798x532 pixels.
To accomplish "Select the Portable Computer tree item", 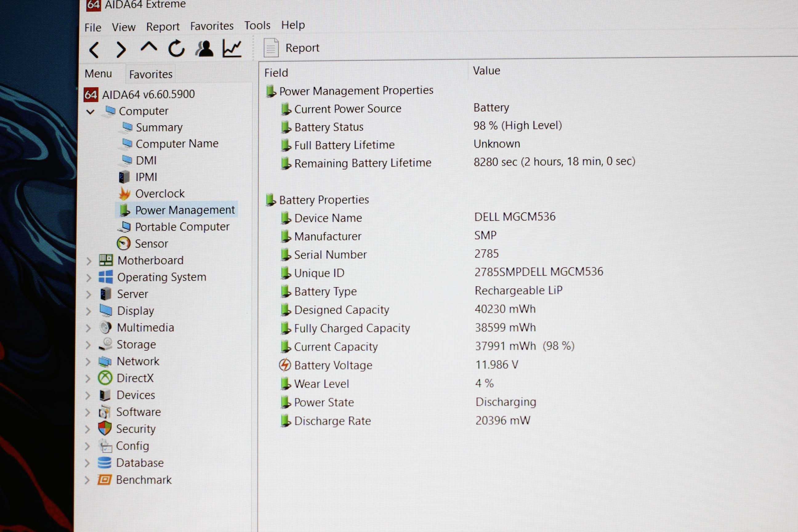I will pos(174,227).
